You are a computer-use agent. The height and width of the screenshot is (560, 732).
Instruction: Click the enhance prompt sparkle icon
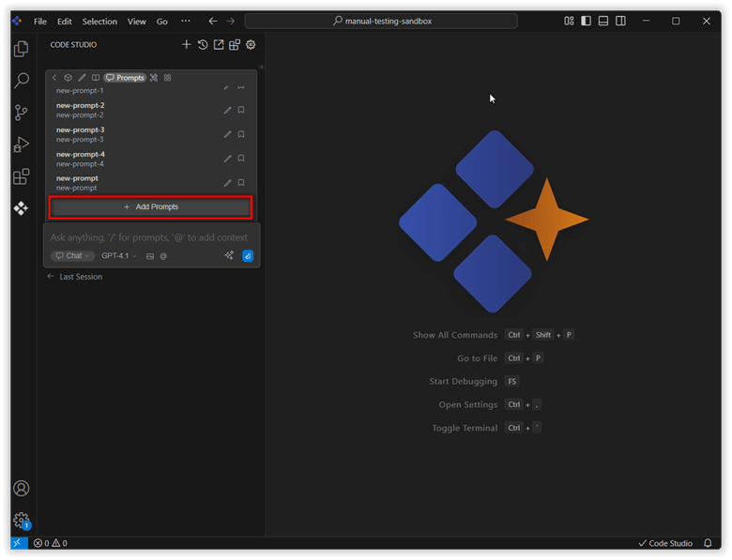tap(229, 255)
